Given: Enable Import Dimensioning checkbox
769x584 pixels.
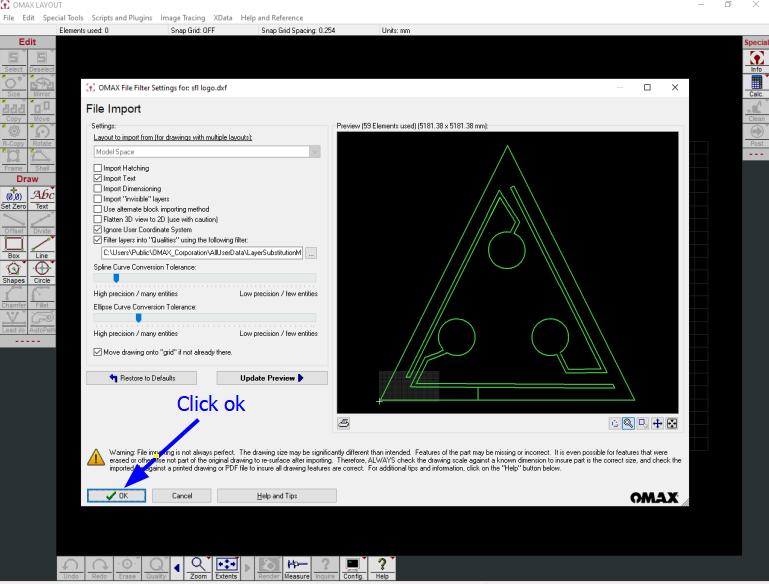Looking at the screenshot, I should click(98, 188).
